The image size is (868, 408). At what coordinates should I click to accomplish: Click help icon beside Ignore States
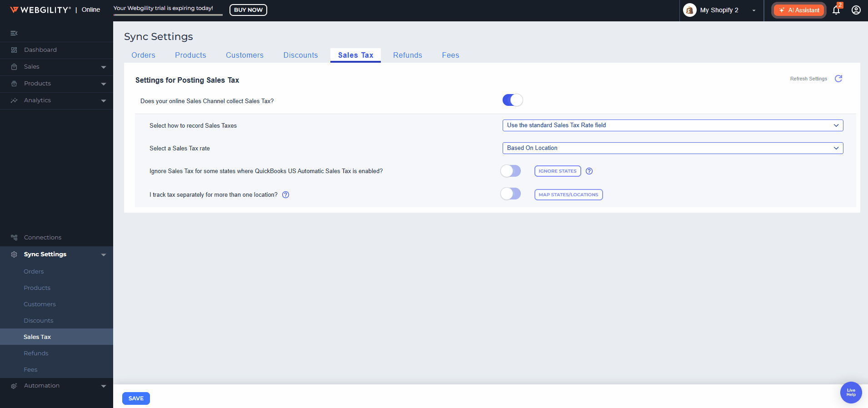(x=589, y=171)
